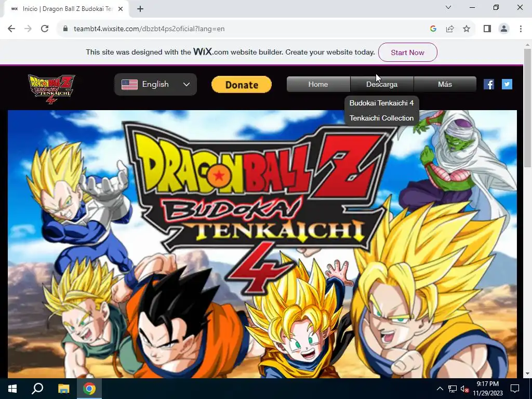This screenshot has width=532, height=399.
Task: Open the tab search chevron
Action: pos(448,7)
